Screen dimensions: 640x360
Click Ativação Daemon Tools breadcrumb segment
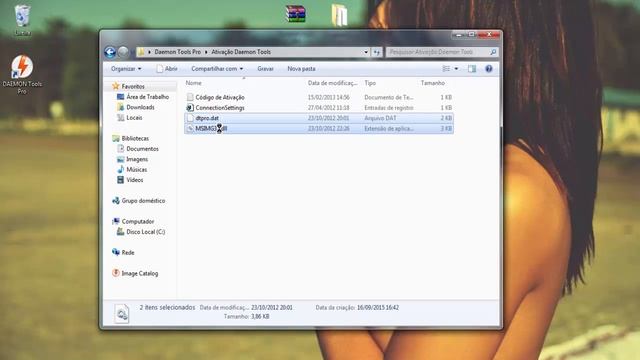241,52
